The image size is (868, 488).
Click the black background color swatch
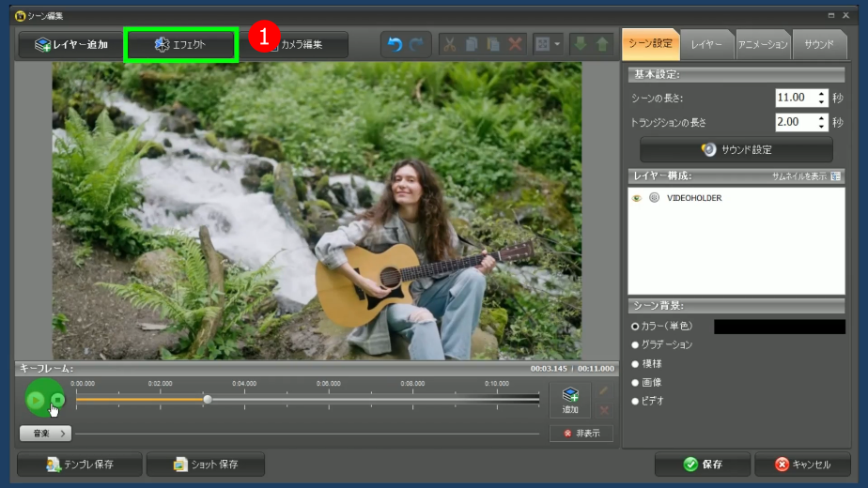coord(779,327)
